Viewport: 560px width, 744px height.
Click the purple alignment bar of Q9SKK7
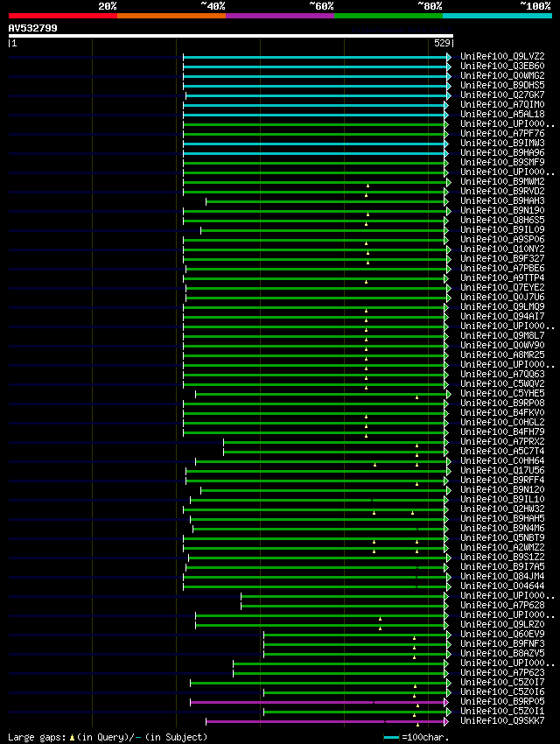[x=325, y=722]
